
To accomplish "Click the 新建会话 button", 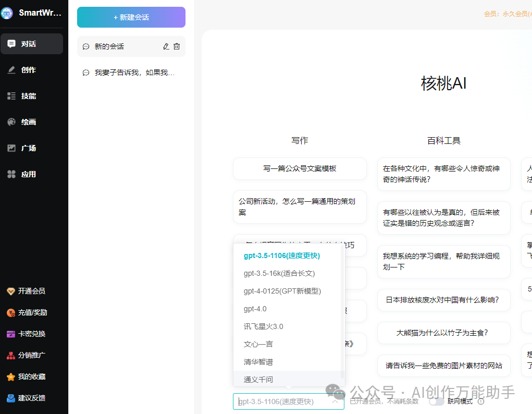I will (131, 17).
